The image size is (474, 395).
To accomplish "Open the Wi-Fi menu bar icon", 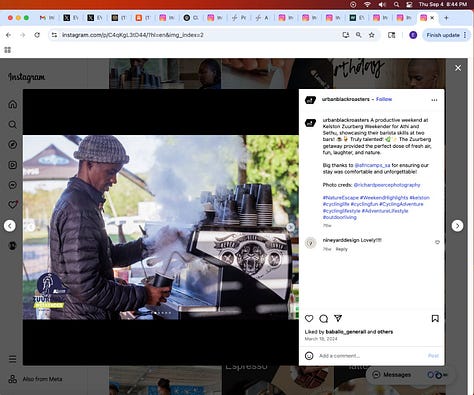I will click(367, 4).
